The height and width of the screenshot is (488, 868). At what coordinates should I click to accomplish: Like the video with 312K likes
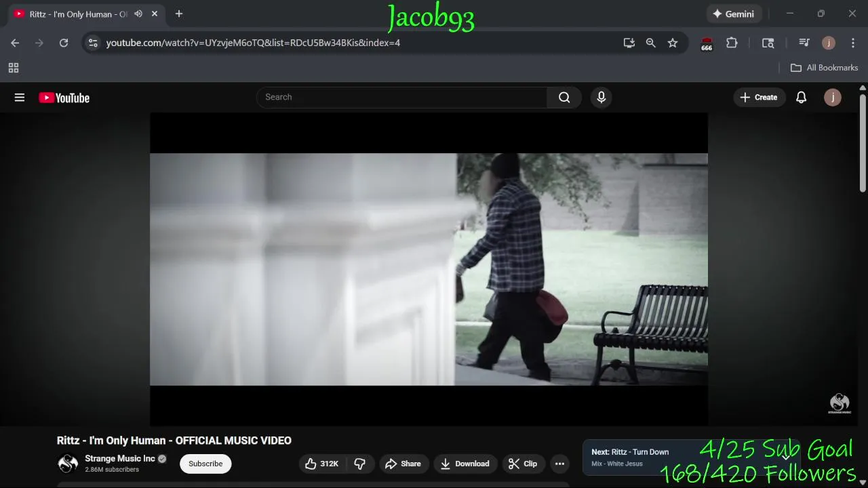[322, 464]
